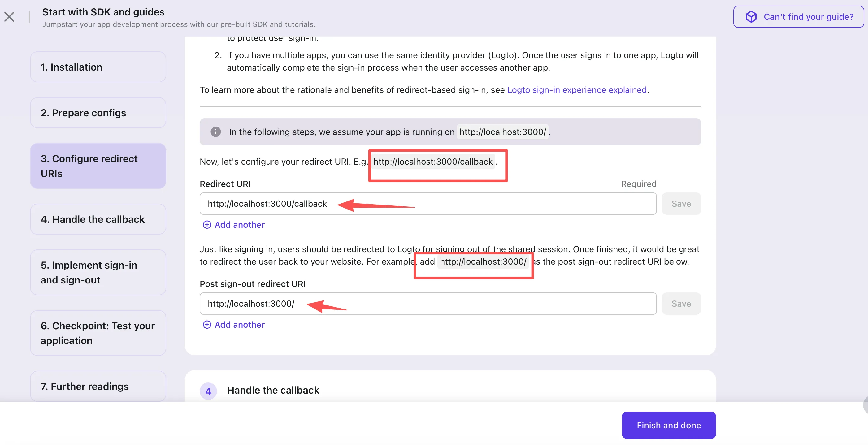868x445 pixels.
Task: Click the step 4 number badge
Action: coord(208,391)
